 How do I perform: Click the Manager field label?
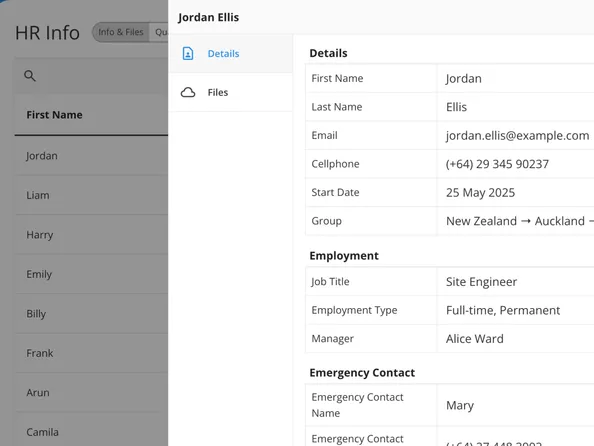click(333, 339)
